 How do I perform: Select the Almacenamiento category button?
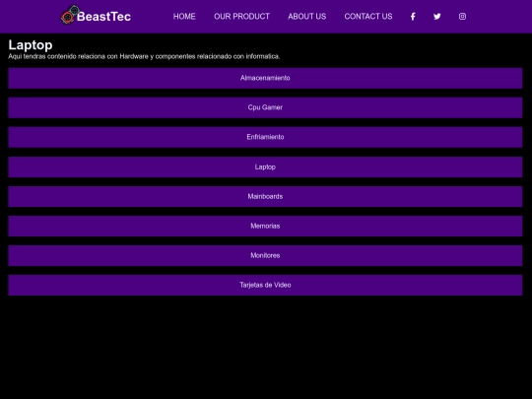pyautogui.click(x=265, y=78)
